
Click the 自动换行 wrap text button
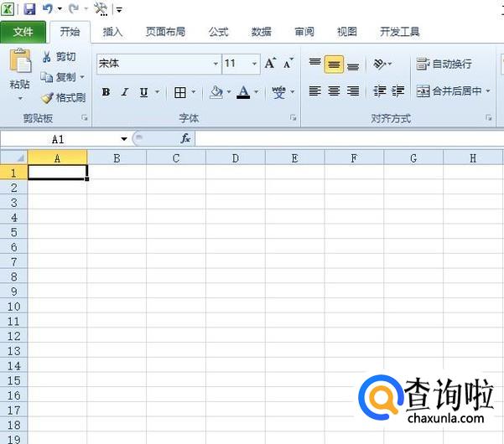[444, 64]
